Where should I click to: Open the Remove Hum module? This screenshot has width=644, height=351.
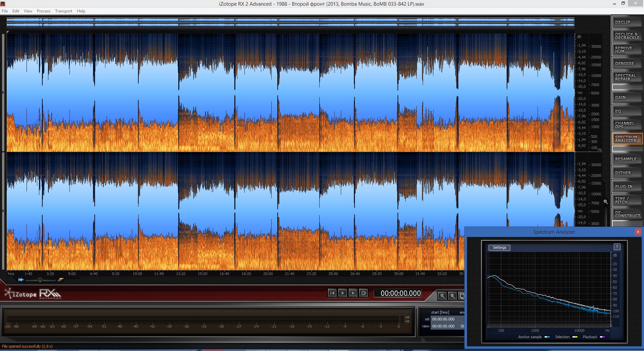pos(627,50)
